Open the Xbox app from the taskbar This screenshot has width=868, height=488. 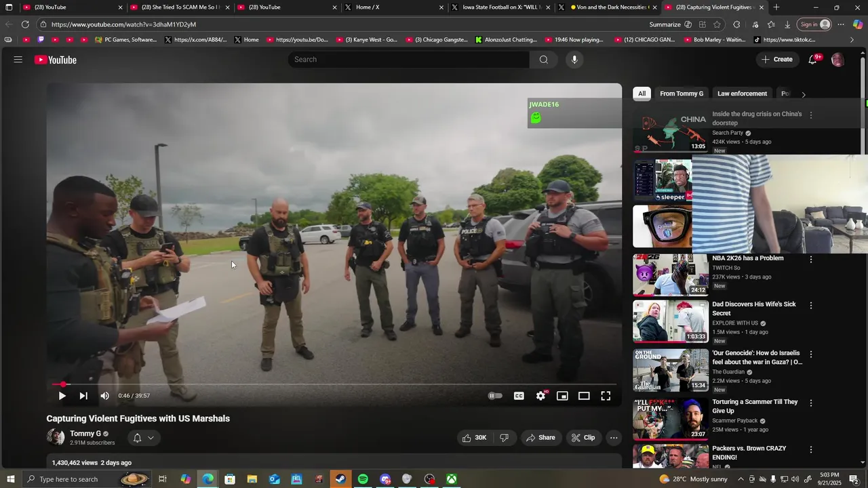pyautogui.click(x=451, y=479)
